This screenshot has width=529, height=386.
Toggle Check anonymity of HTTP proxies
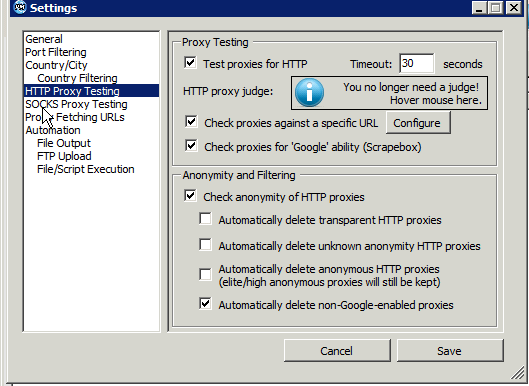point(190,196)
